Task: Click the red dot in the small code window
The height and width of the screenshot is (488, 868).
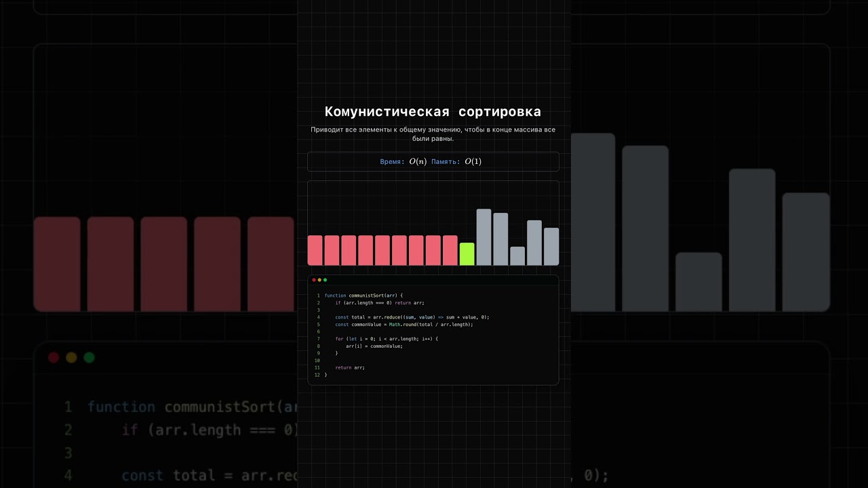Action: click(x=314, y=280)
